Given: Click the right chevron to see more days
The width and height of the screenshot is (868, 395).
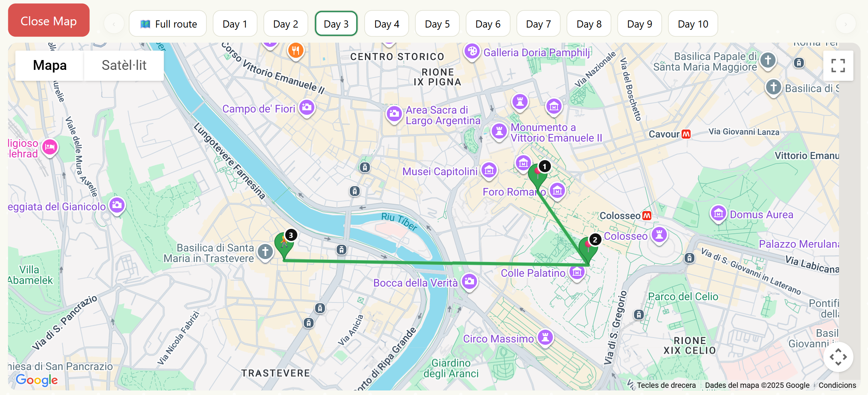Looking at the screenshot, I should point(846,23).
